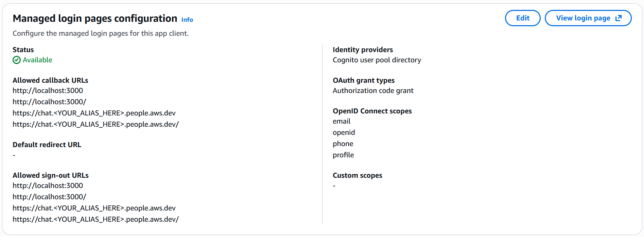The width and height of the screenshot is (644, 237).
Task: Select the sign-out URL http://localhost:3000
Action: 48,186
